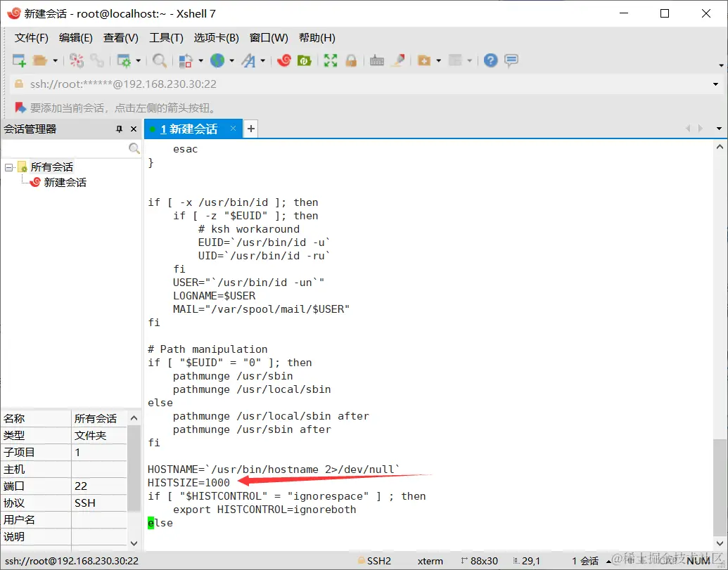Click the Font toolbar icon

(x=248, y=60)
